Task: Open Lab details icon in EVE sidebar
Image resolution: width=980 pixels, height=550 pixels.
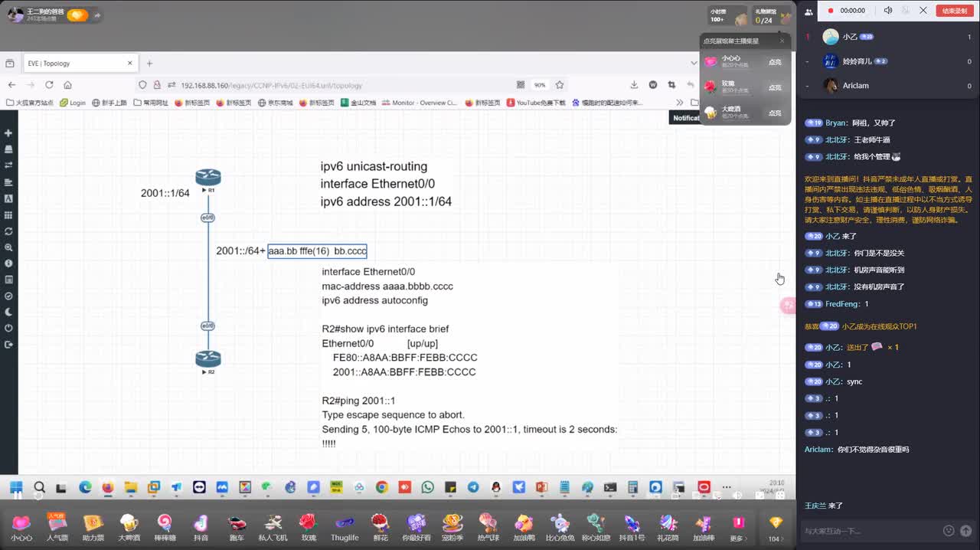Action: (x=8, y=280)
